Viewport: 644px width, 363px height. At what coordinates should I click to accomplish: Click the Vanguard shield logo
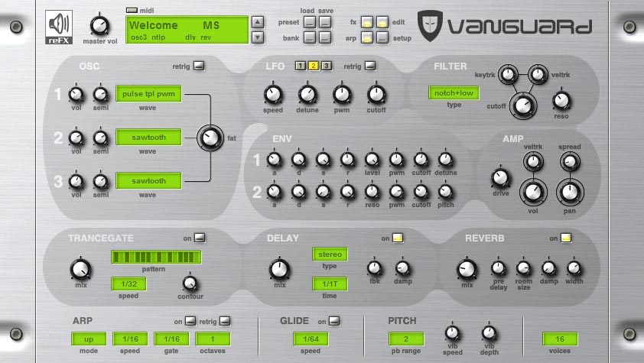point(430,25)
